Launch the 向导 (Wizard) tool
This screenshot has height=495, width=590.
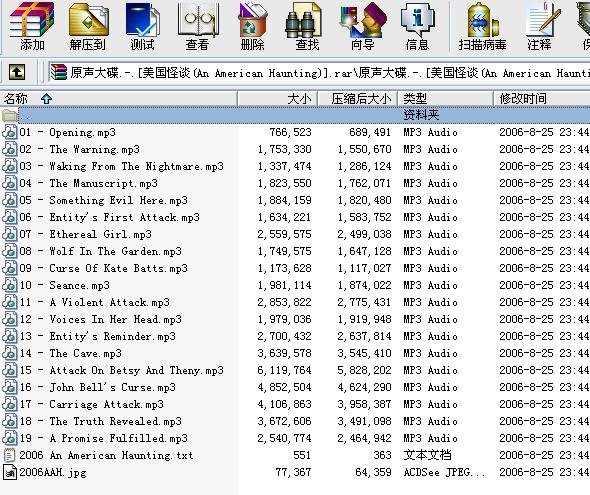(x=362, y=26)
